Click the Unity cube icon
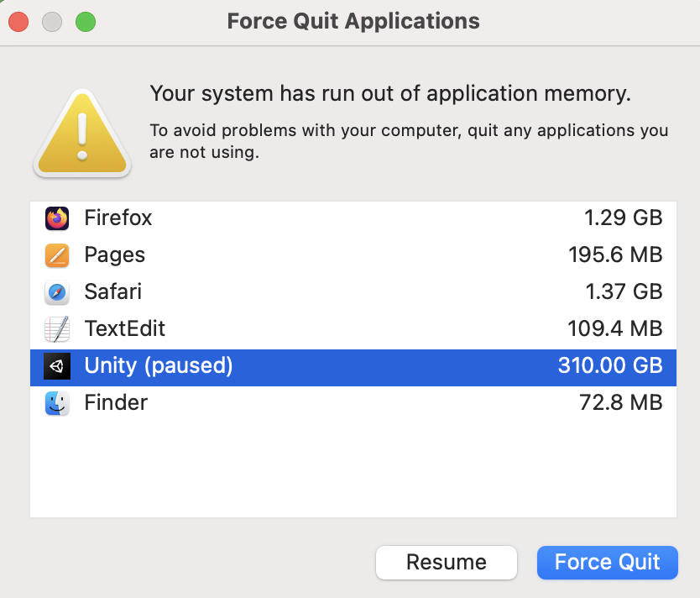 [x=57, y=366]
